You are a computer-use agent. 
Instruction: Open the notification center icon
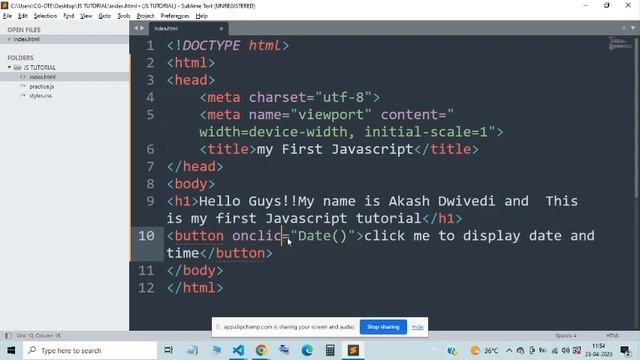(626, 351)
